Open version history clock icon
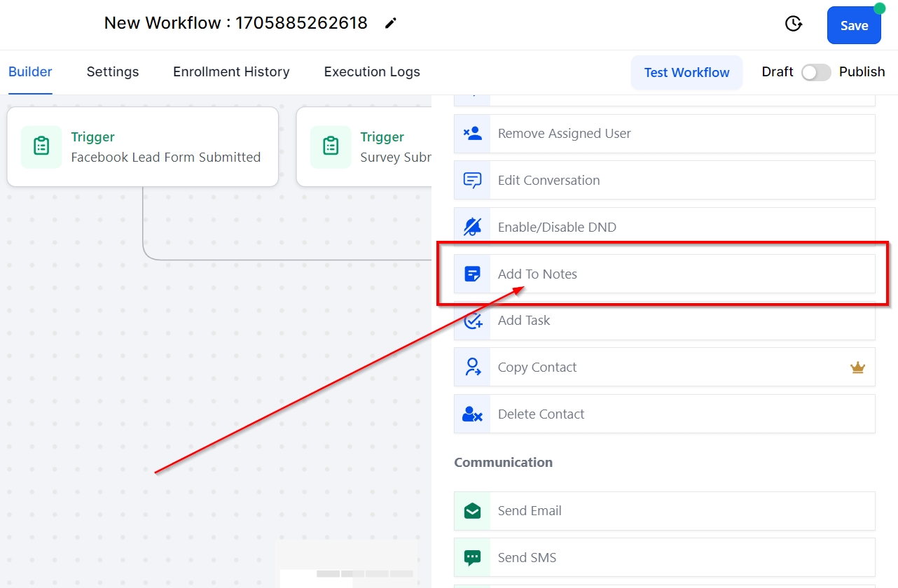 pyautogui.click(x=793, y=24)
